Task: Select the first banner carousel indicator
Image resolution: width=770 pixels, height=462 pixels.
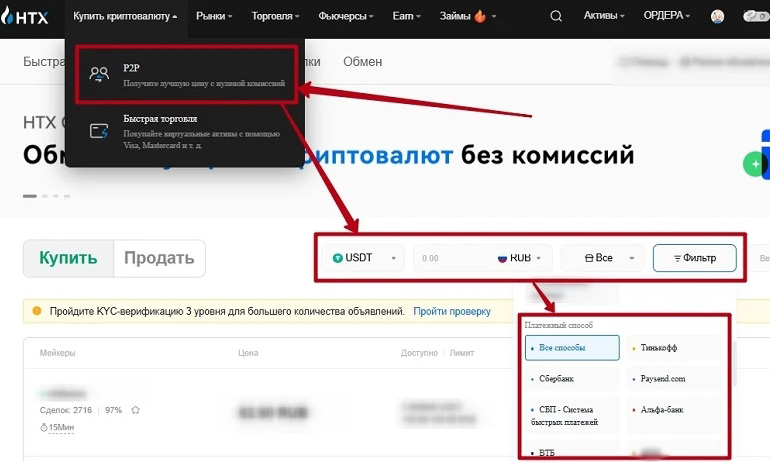Action: (29, 196)
